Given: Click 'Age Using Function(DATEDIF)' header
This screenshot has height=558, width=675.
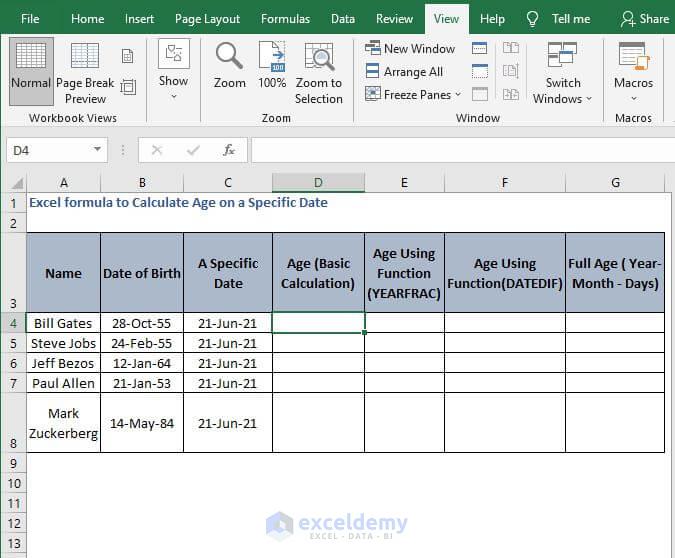Looking at the screenshot, I should [x=505, y=273].
